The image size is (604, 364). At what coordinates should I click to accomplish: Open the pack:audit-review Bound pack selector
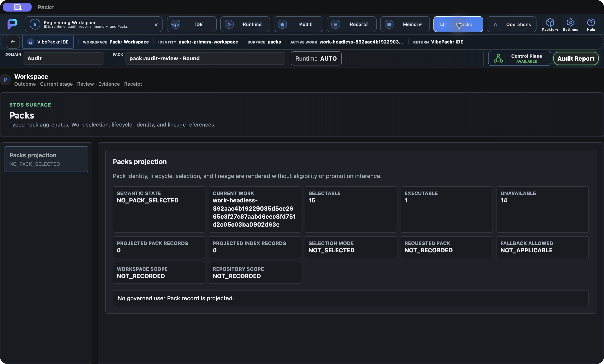coord(205,58)
